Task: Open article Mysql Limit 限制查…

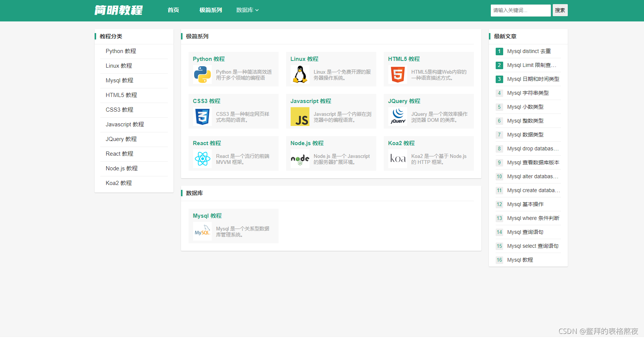Action: tap(532, 65)
